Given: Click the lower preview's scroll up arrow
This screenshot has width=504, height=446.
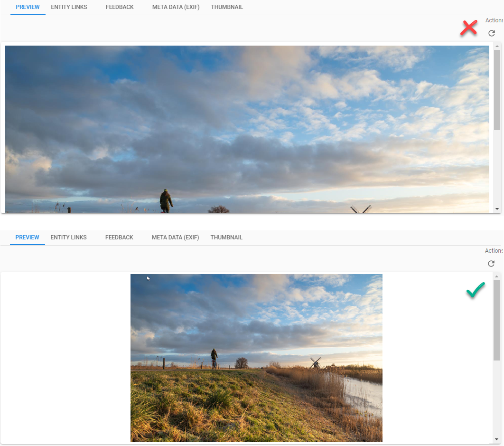Looking at the screenshot, I should [496, 276].
